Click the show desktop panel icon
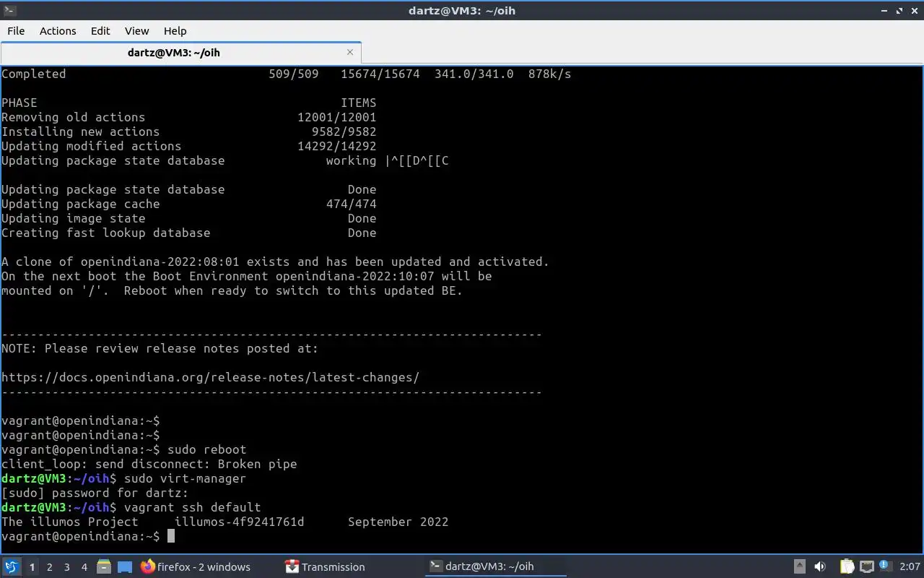 (124, 567)
